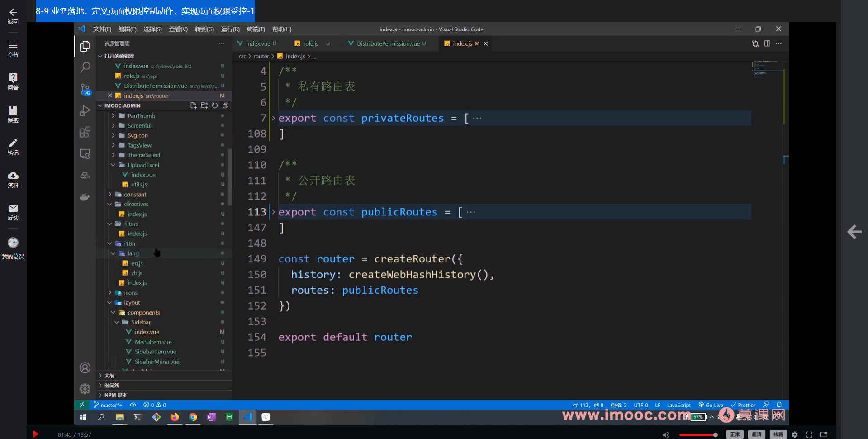Open editor more actions menu
Image resolution: width=868 pixels, height=439 pixels.
tap(778, 43)
